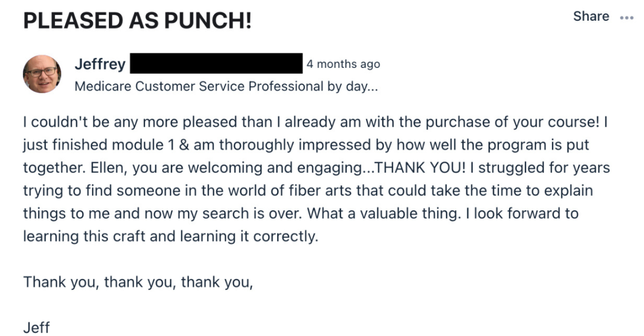Open the three-dot more options menu
644x336 pixels.
(626, 17)
